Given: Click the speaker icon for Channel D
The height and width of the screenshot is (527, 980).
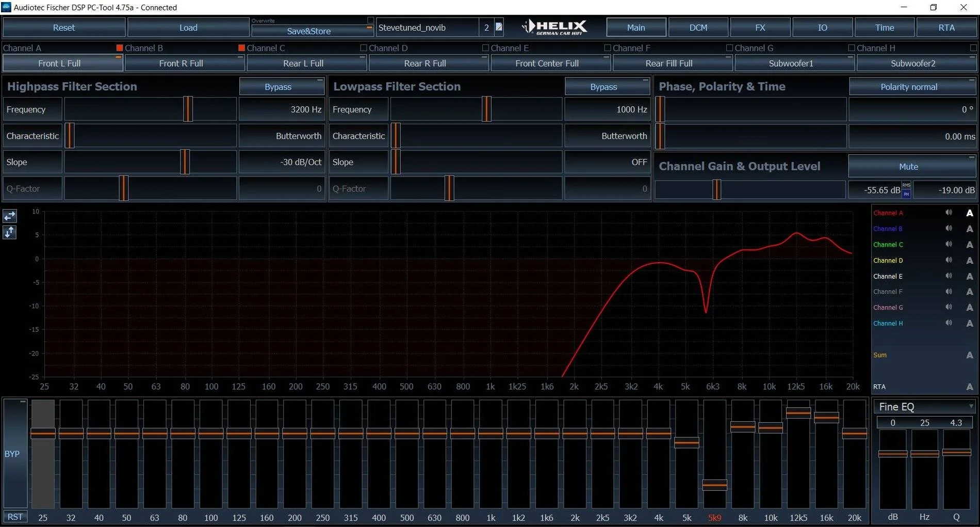Looking at the screenshot, I should pos(949,260).
